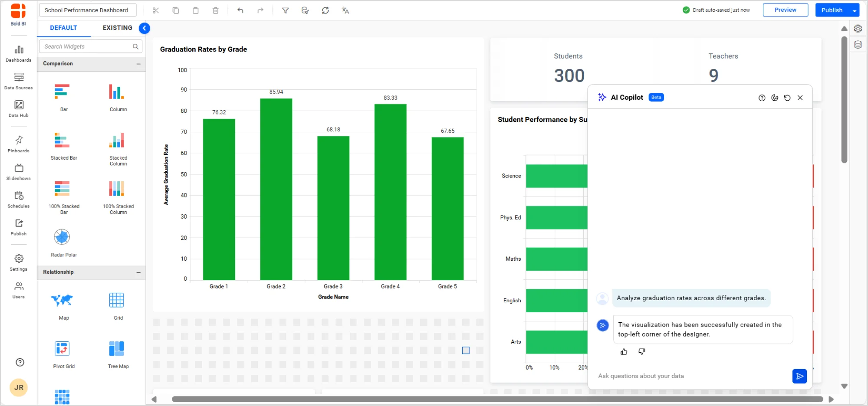Enable dark mode in AI Copilot

[775, 98]
